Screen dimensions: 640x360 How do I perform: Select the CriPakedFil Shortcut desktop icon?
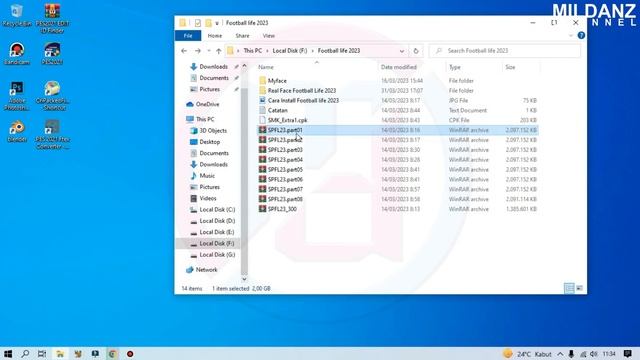click(52, 96)
